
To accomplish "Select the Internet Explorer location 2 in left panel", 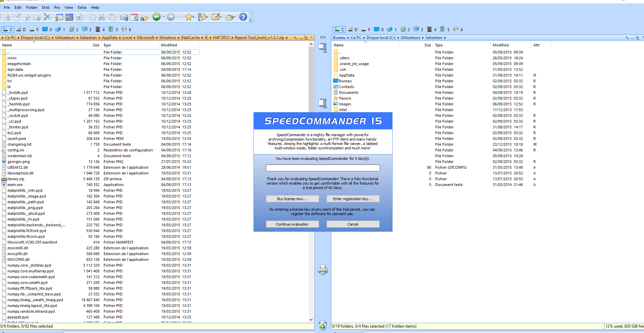I will 73,29.
